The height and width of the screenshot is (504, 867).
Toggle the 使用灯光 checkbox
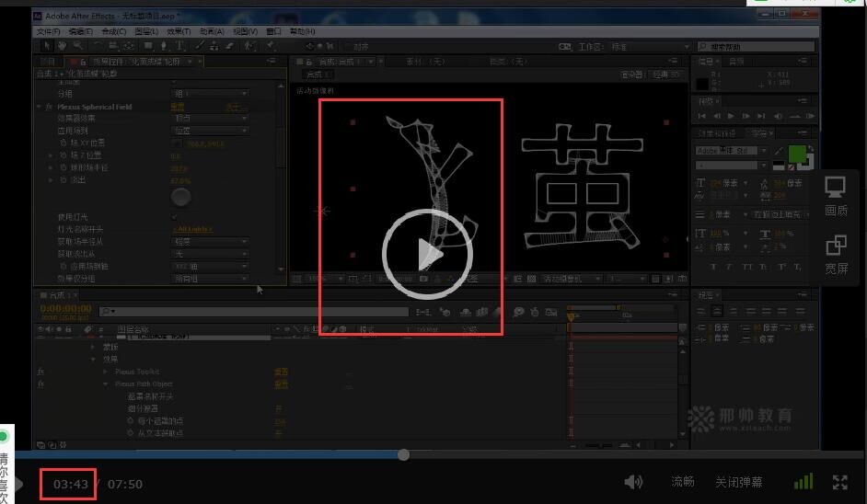(x=176, y=217)
